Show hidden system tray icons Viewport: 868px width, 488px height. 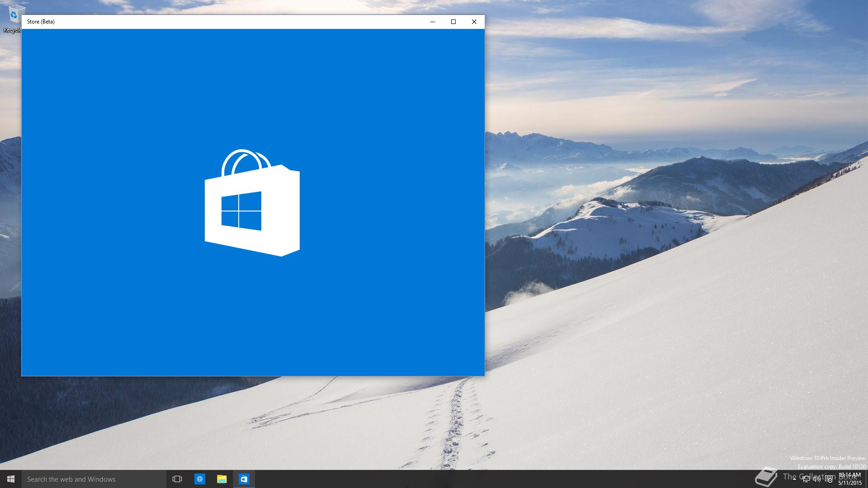coord(794,479)
